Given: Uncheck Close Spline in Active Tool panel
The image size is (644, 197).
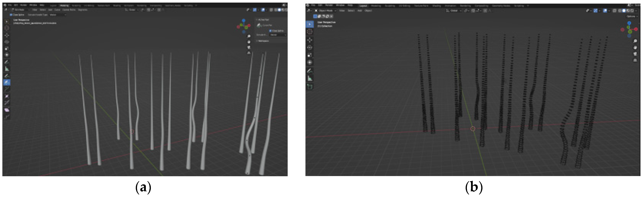Looking at the screenshot, I should (x=270, y=30).
